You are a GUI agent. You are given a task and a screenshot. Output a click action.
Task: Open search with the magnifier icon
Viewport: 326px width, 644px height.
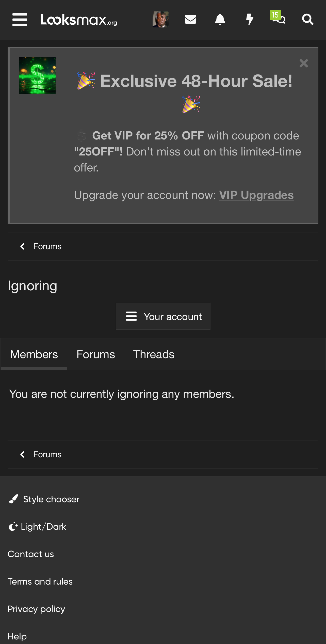307,19
